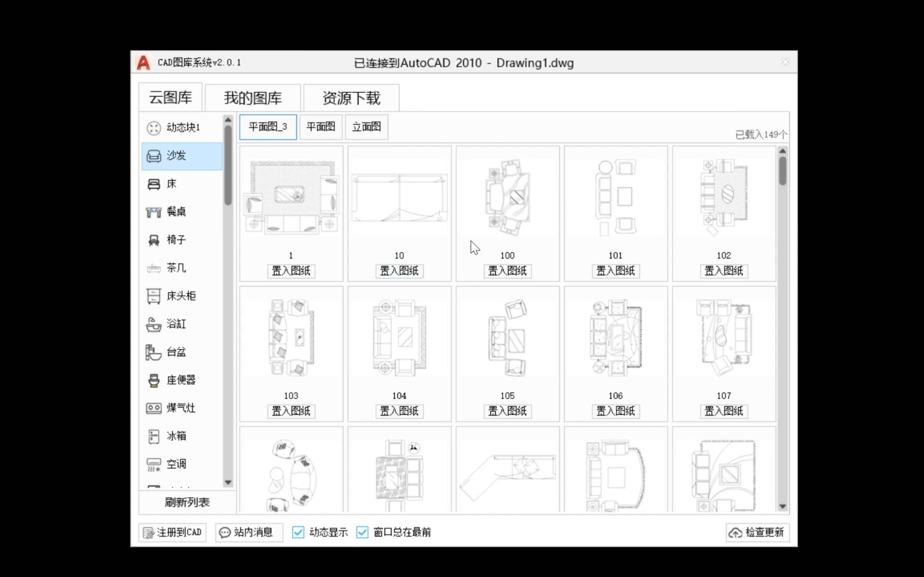Image resolution: width=924 pixels, height=577 pixels.
Task: Select the thumbnail labeled 103
Action: point(291,337)
